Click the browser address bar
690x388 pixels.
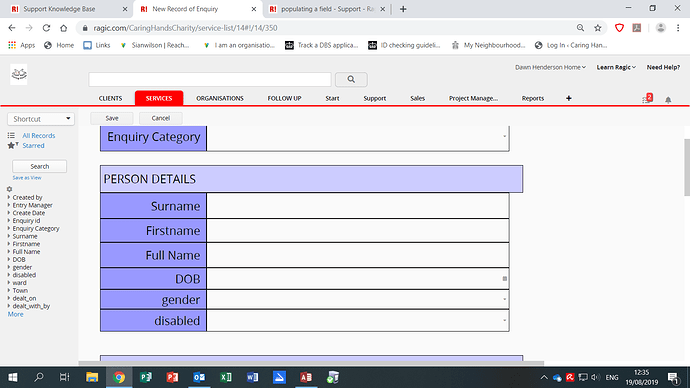326,28
